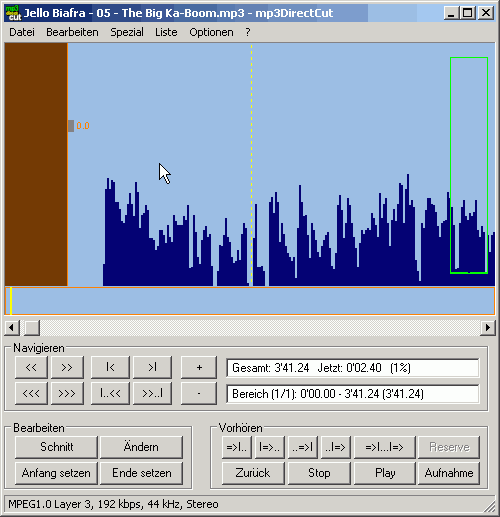
Task: Click the ..|=> prelisten button
Action: [336, 447]
